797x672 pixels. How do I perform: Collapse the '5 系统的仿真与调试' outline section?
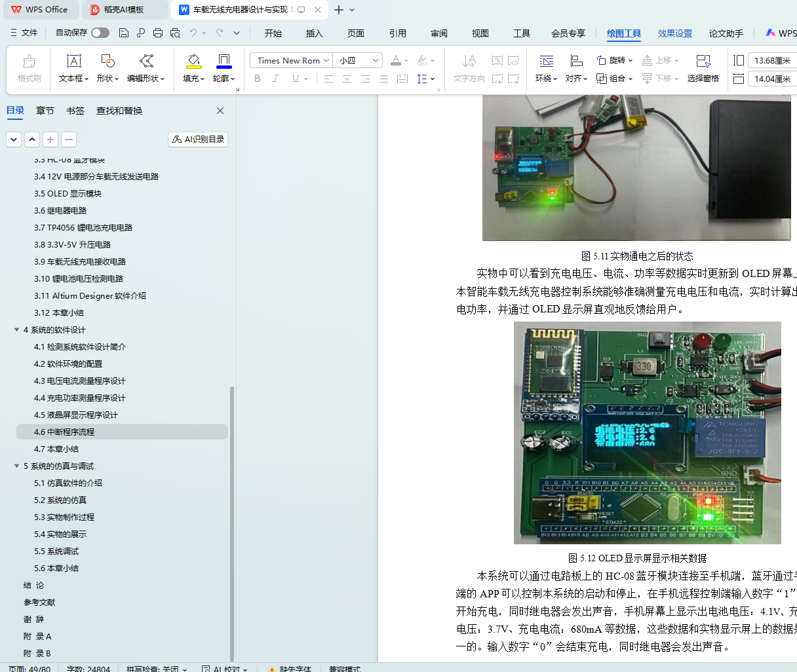point(17,466)
